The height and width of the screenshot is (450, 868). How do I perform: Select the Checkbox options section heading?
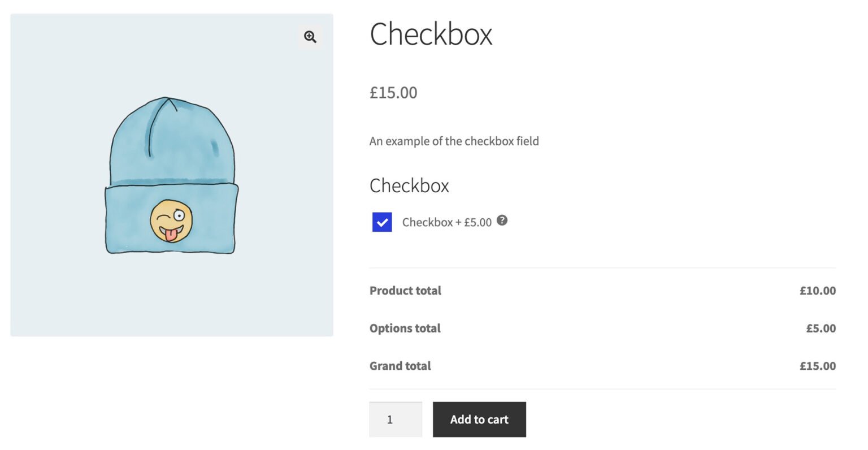tap(409, 185)
